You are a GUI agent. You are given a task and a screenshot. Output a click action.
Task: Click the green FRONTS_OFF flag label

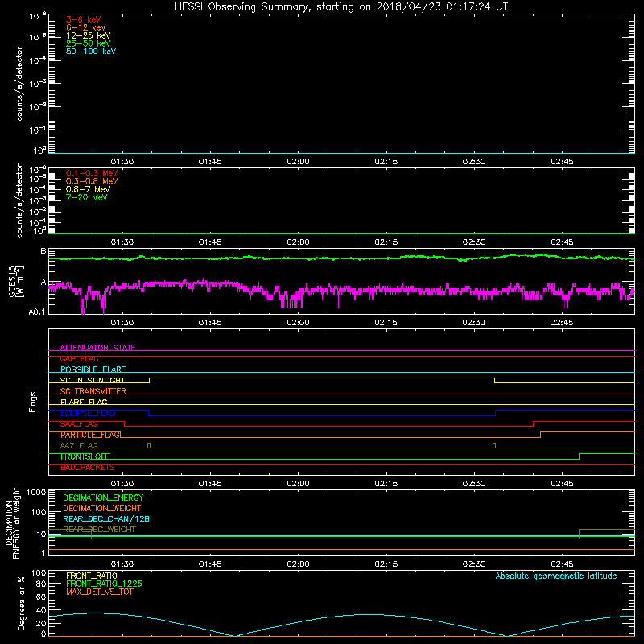pyautogui.click(x=85, y=456)
